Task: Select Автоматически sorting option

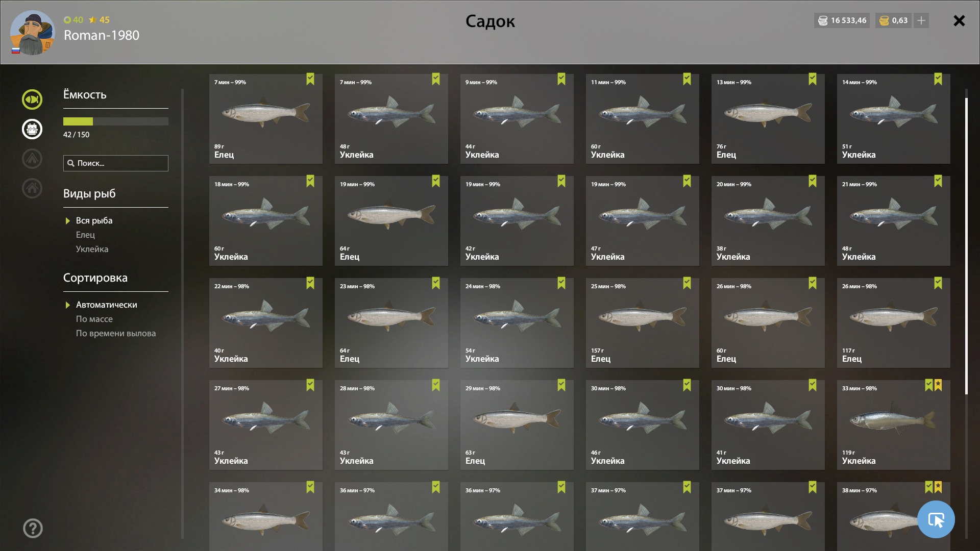Action: pyautogui.click(x=106, y=305)
